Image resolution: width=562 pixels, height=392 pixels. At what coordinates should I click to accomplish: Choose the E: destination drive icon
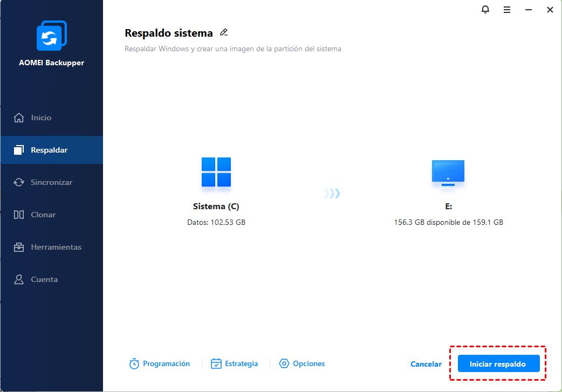point(448,173)
